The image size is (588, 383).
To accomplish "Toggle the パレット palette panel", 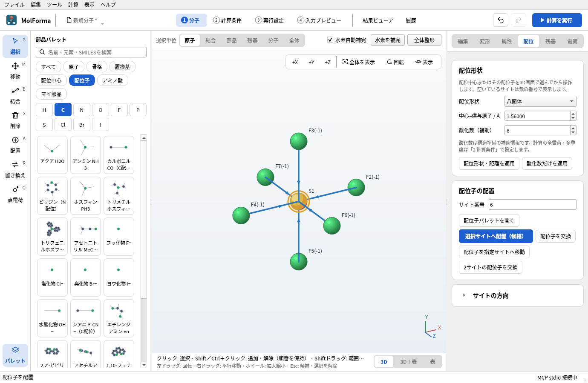I will 15,355.
